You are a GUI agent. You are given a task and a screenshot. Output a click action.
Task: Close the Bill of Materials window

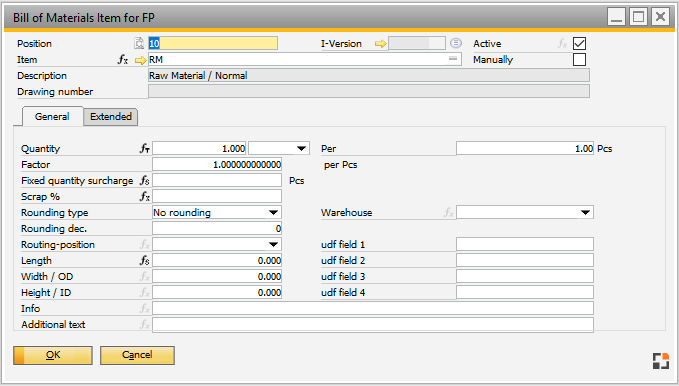tap(660, 17)
